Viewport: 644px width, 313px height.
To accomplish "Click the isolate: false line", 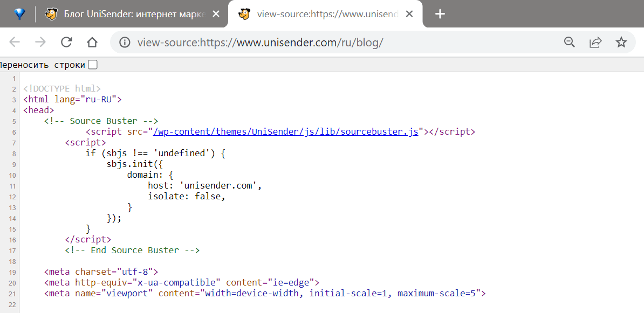I will pyautogui.click(x=187, y=197).
